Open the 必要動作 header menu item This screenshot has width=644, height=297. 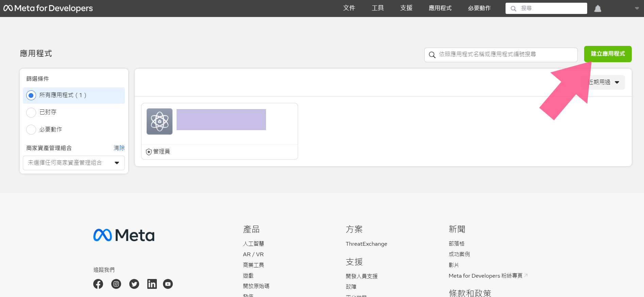[479, 8]
